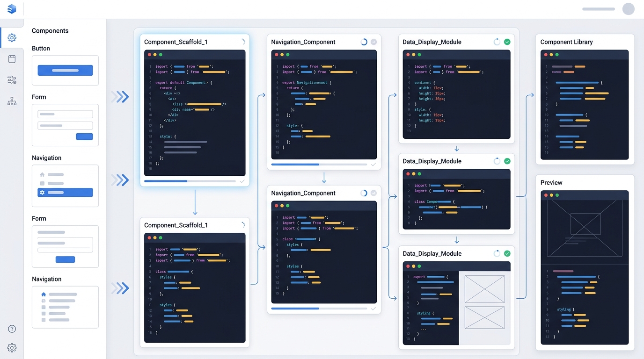Toggle gray badge on Navigation_Component class-code card
This screenshot has width=644, height=359.
pos(373,193)
